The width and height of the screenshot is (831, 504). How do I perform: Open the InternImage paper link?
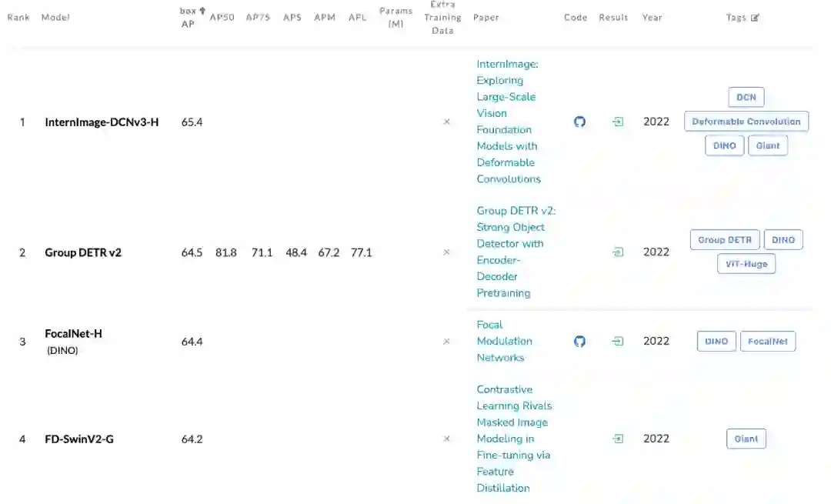pyautogui.click(x=508, y=122)
